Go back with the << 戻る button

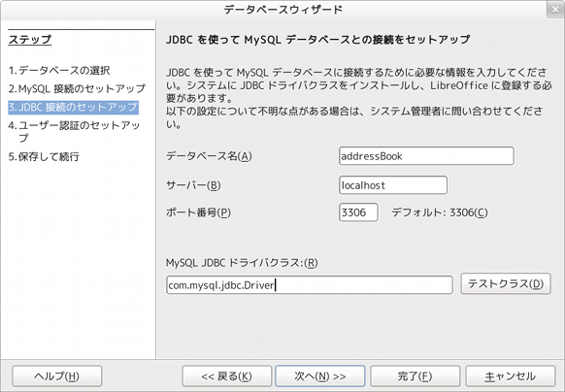(x=227, y=376)
